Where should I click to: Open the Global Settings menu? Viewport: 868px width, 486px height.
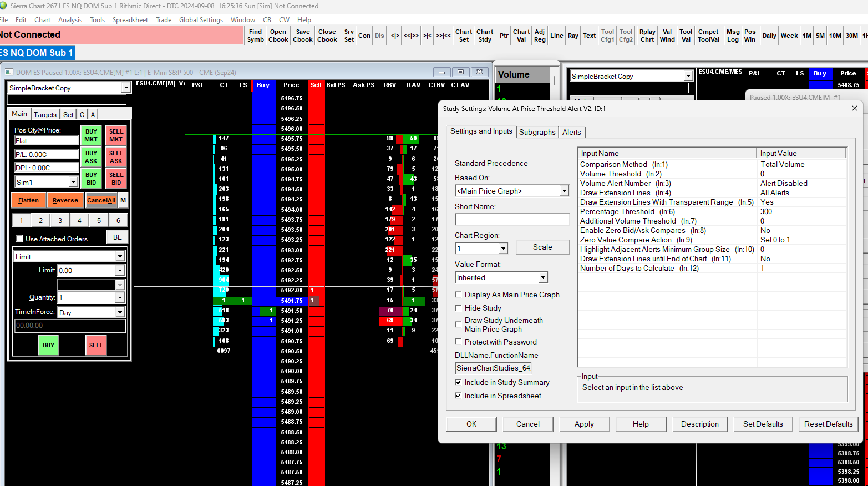pos(201,20)
